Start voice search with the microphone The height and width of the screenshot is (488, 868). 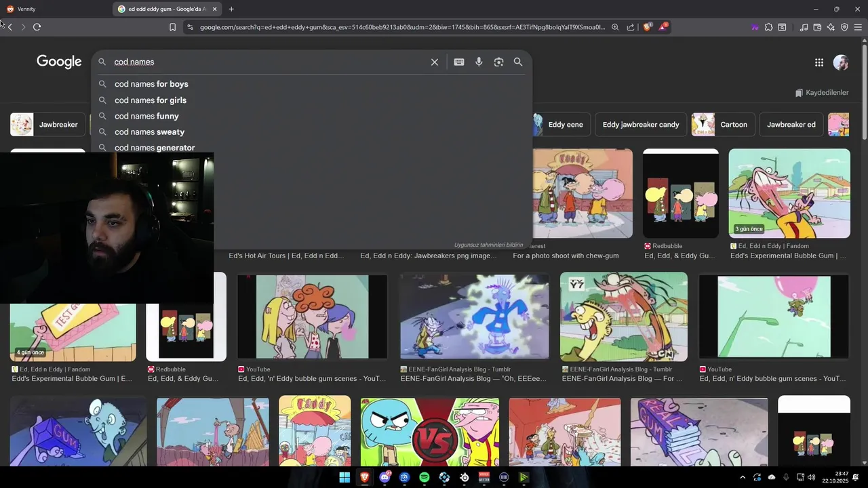click(x=479, y=62)
